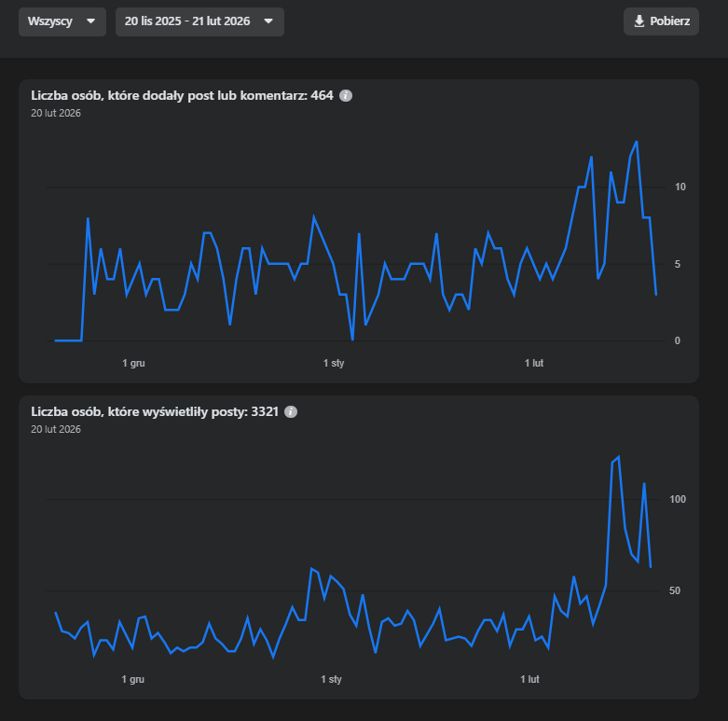Image resolution: width=728 pixels, height=721 pixels.
Task: Click the download arrow icon in Pobierz
Action: [x=639, y=21]
